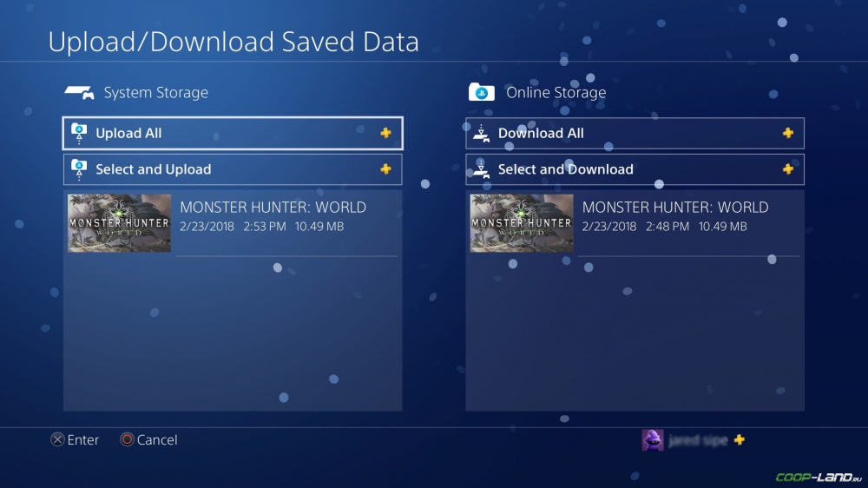Select the 2:48 PM Monster Hunter: World online save
The height and width of the screenshot is (488, 868).
tap(635, 223)
